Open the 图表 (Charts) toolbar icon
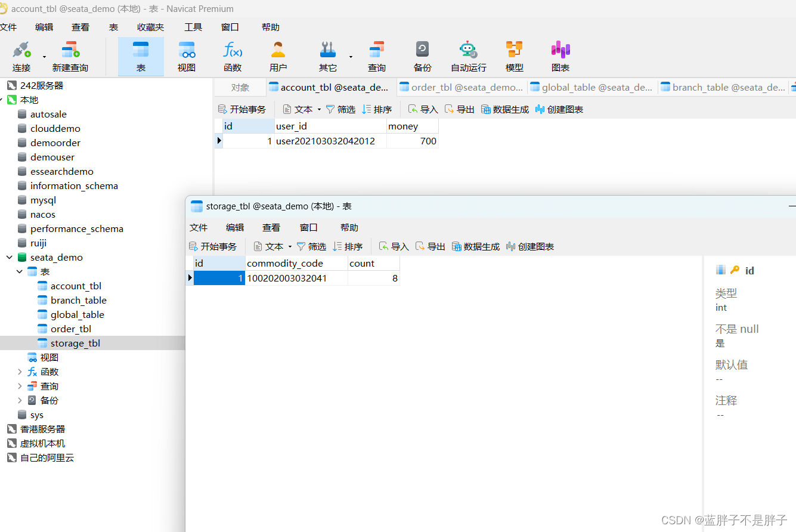This screenshot has height=532, width=796. (560, 56)
